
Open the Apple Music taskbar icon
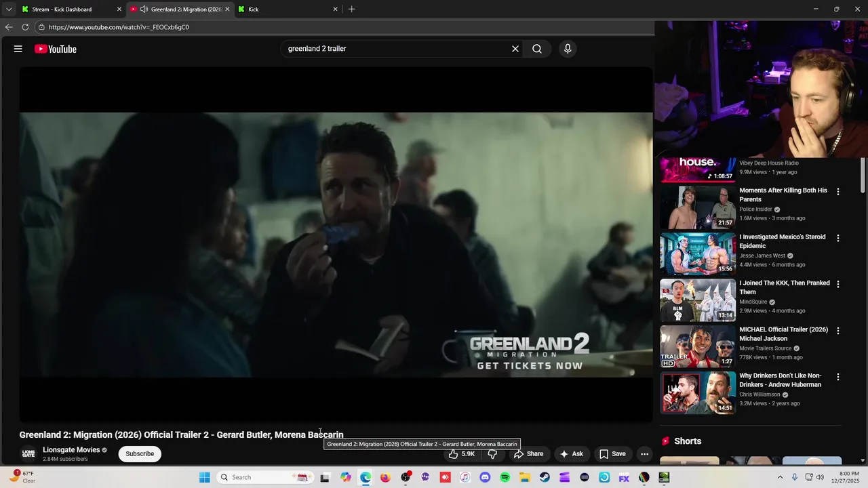[x=465, y=477]
